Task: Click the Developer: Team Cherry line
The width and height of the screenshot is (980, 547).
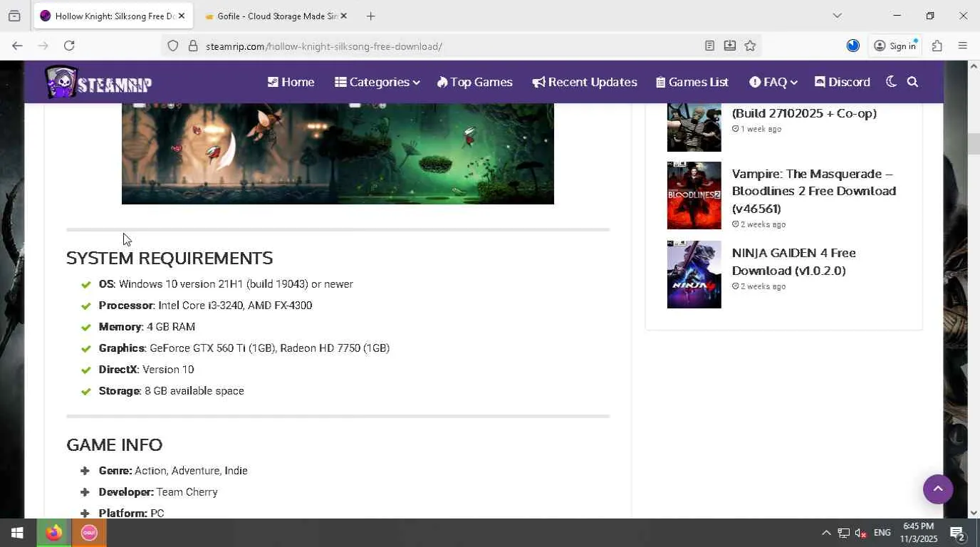Action: click(158, 492)
